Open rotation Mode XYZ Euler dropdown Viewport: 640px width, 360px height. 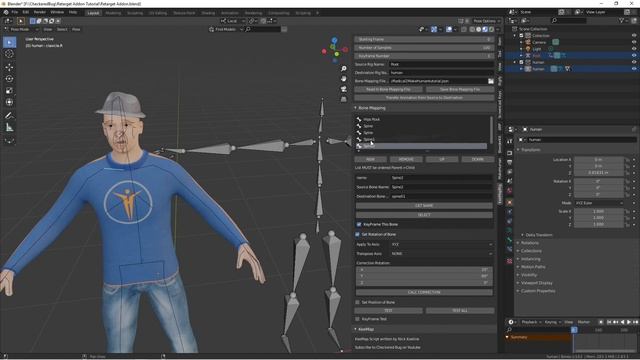pyautogui.click(x=599, y=203)
